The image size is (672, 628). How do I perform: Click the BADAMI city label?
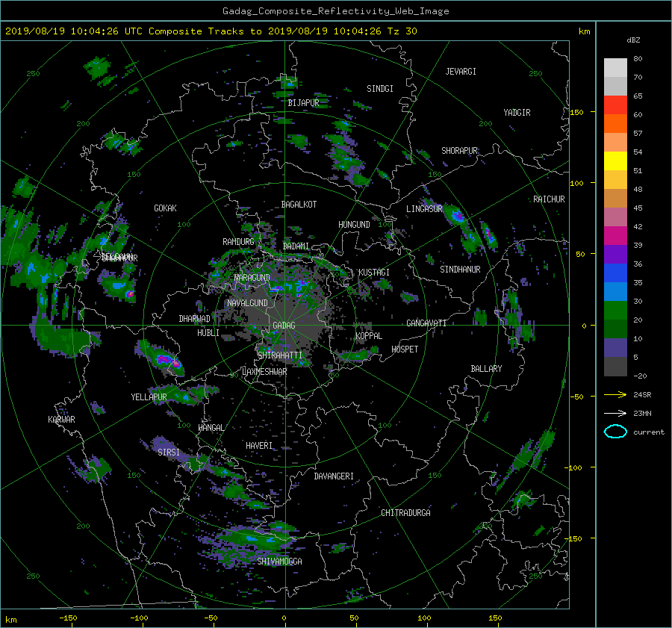pos(296,246)
